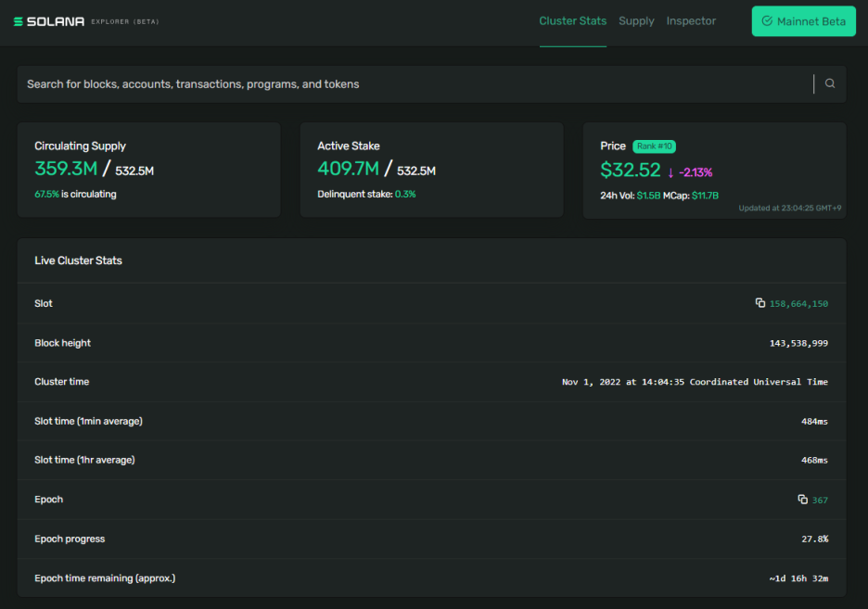Click the Epoch row label
Viewport: 868px width, 609px height.
pyautogui.click(x=49, y=500)
